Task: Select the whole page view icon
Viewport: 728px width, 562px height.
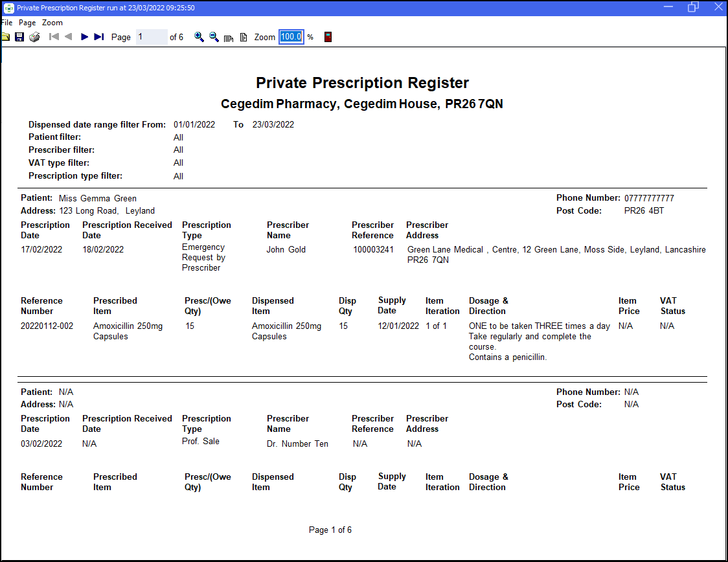Action: (244, 38)
